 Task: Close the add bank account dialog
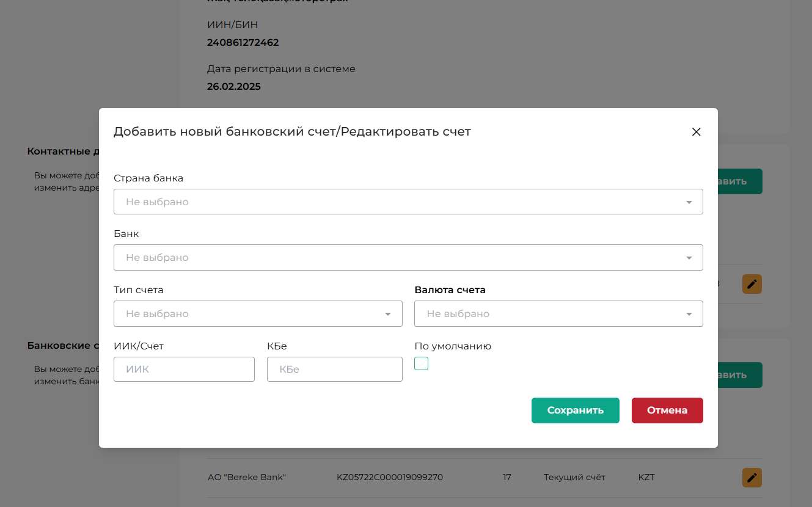[x=696, y=132]
